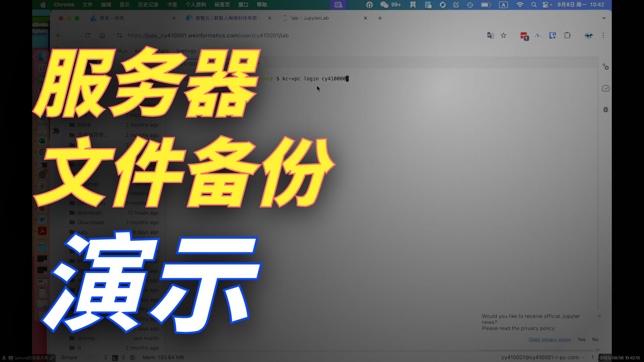This screenshot has width=644, height=362.
Task: Answer No to Jupyter news prompt
Action: [595, 340]
